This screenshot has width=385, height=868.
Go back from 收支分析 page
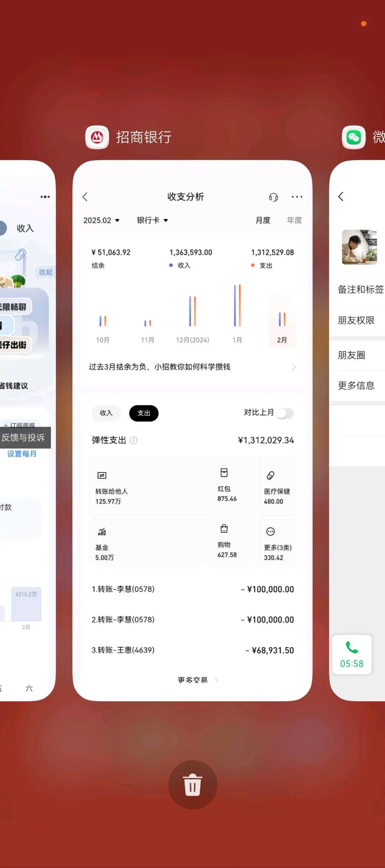(x=85, y=197)
